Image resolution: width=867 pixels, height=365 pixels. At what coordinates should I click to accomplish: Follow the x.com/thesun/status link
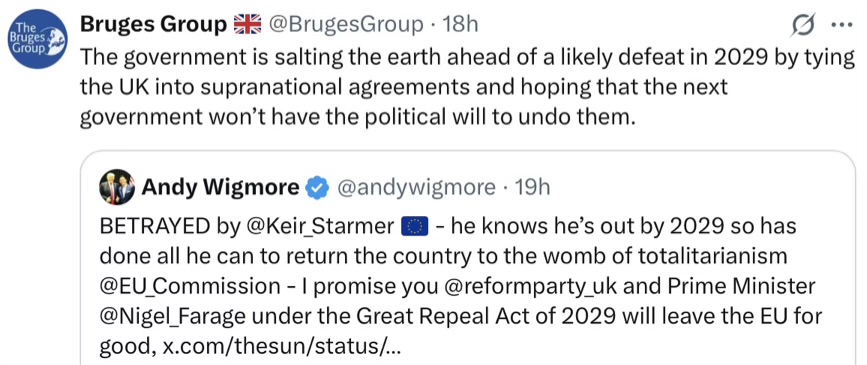pos(281,347)
